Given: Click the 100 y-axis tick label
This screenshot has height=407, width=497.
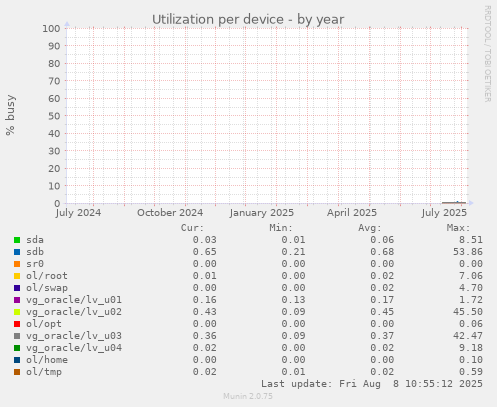Looking at the screenshot, I should (51, 28).
